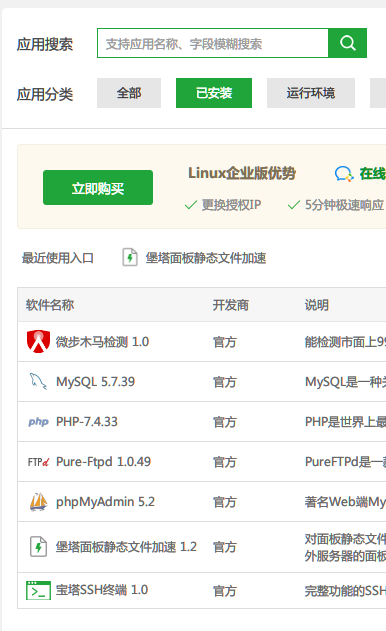Click the MySQL description text
The height and width of the screenshot is (631, 386).
(x=345, y=381)
